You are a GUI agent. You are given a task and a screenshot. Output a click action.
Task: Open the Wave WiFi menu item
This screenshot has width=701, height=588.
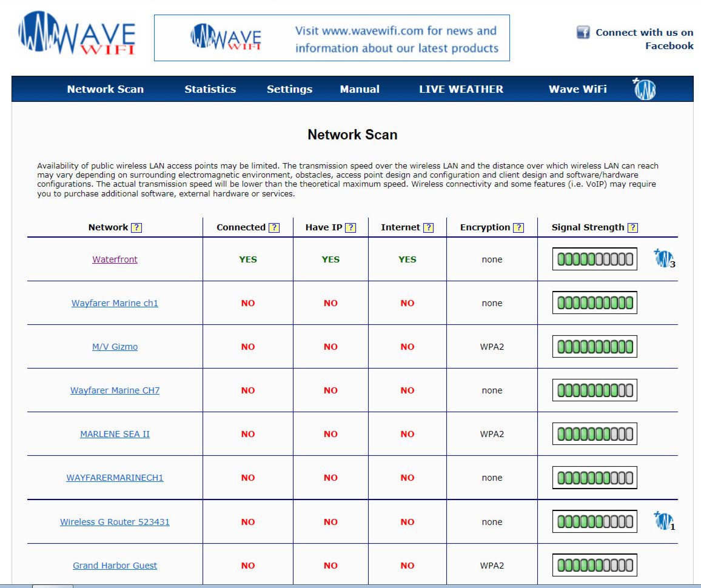point(578,89)
